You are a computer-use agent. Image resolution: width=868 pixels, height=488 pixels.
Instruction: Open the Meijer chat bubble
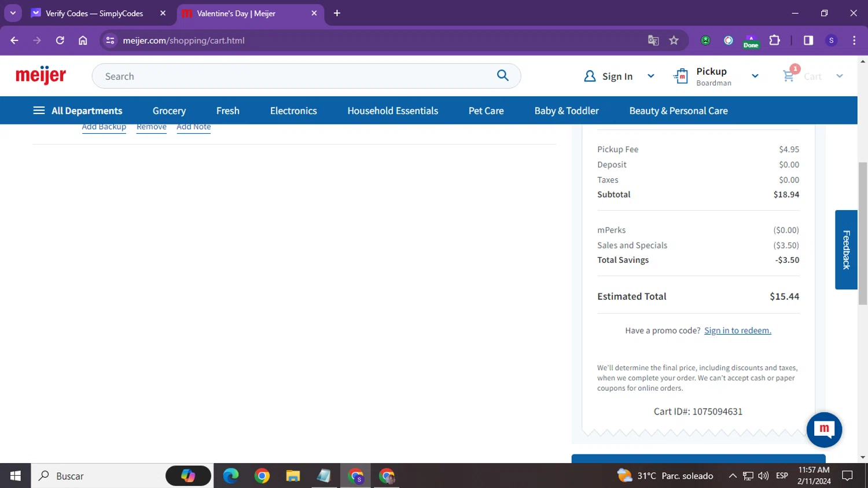click(824, 430)
